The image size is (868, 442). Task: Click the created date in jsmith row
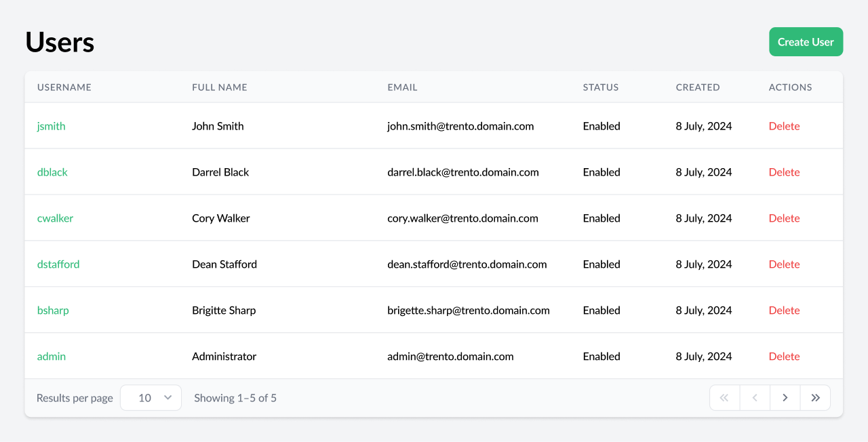(x=704, y=126)
